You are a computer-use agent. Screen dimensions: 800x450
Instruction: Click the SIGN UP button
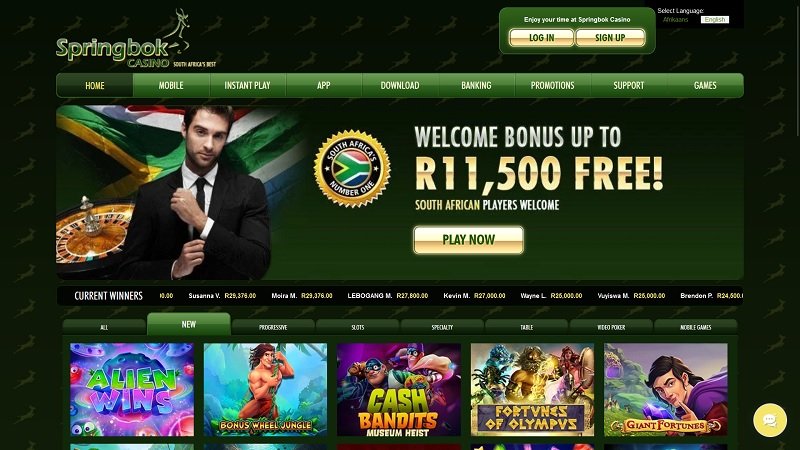610,38
